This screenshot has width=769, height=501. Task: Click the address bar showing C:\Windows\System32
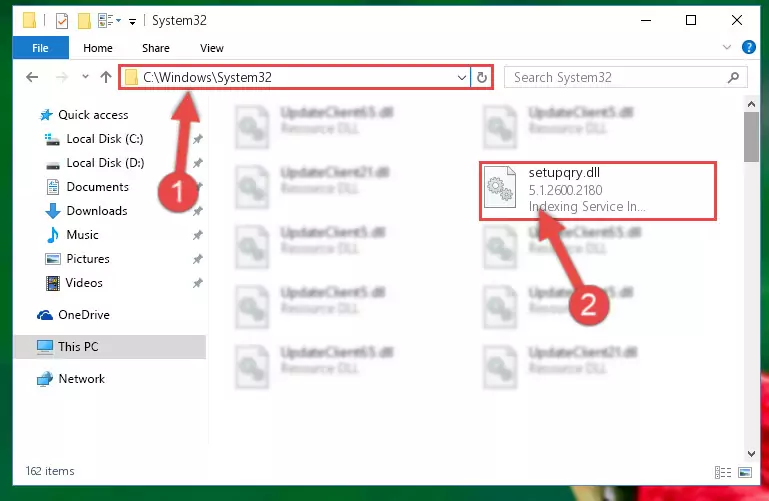coord(294,77)
